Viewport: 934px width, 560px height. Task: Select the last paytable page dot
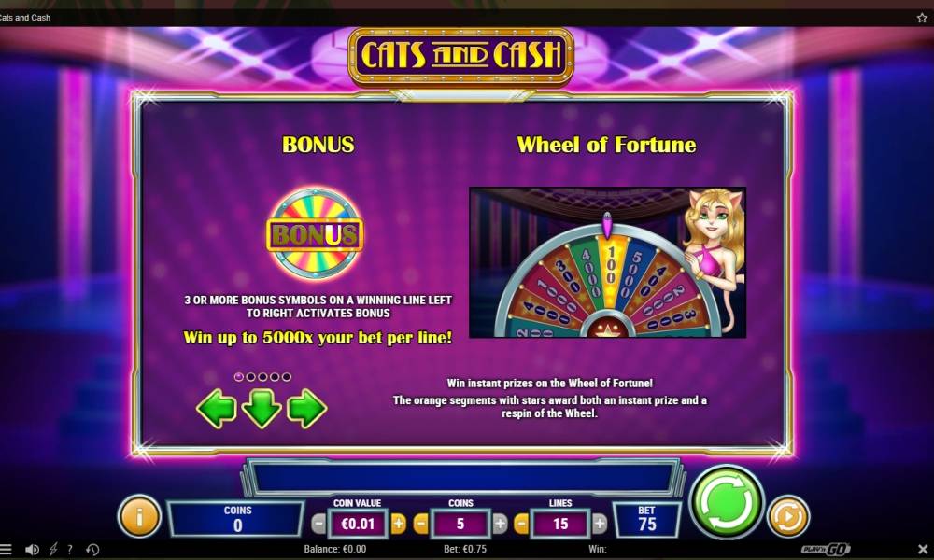[x=287, y=377]
